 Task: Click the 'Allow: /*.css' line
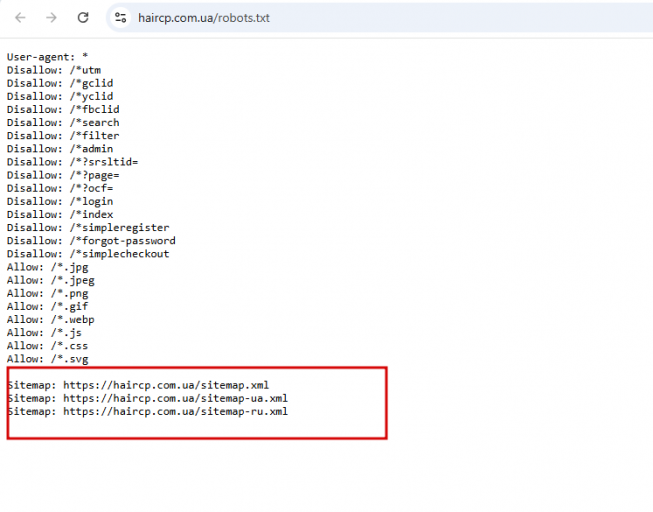click(x=47, y=346)
